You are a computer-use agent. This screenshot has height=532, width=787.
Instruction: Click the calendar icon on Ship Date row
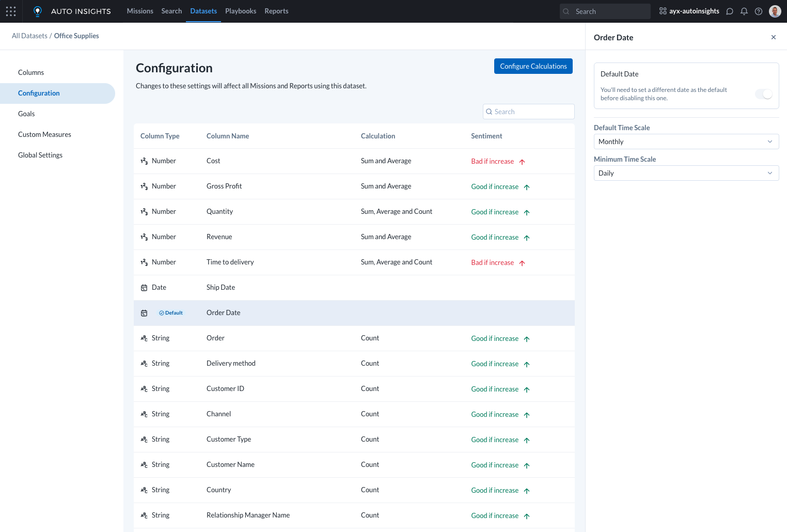pyautogui.click(x=144, y=288)
